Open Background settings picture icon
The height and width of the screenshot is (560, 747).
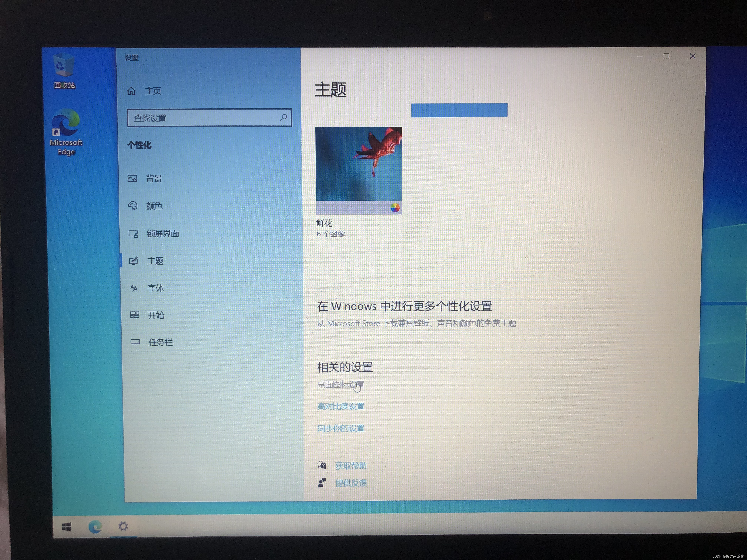point(132,178)
